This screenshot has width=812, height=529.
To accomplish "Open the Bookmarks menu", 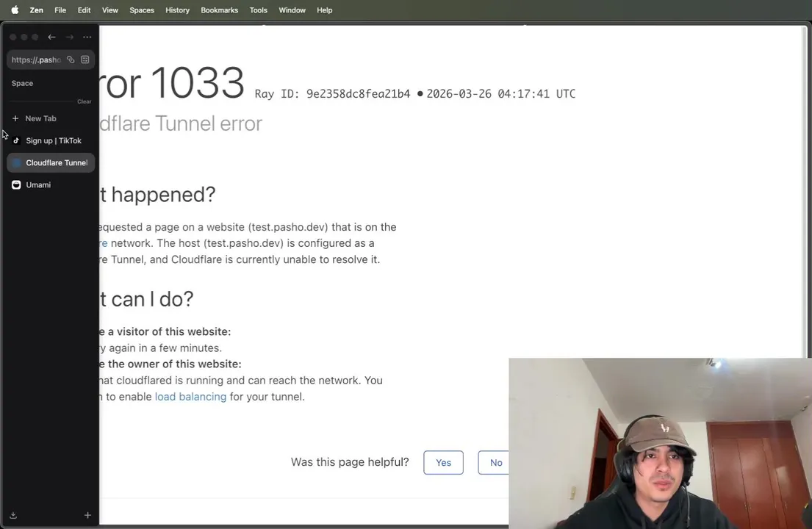I will click(x=219, y=10).
